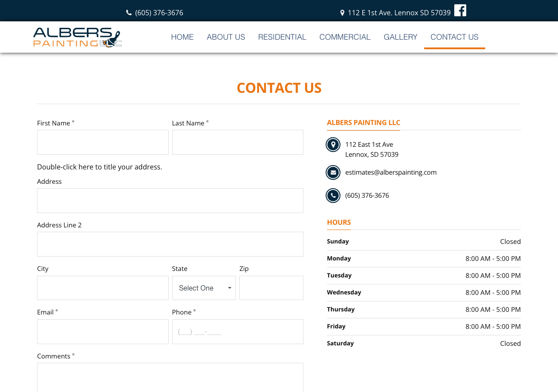The width and height of the screenshot is (558, 392).
Task: Click the phone number under Albers Painting LLC
Action: pyautogui.click(x=367, y=196)
